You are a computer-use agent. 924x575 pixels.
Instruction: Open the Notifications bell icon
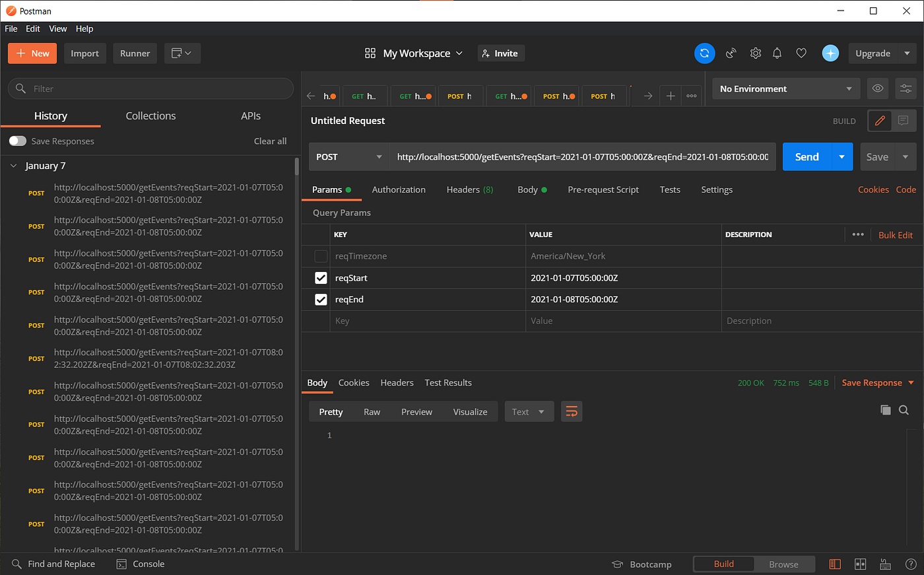(777, 53)
